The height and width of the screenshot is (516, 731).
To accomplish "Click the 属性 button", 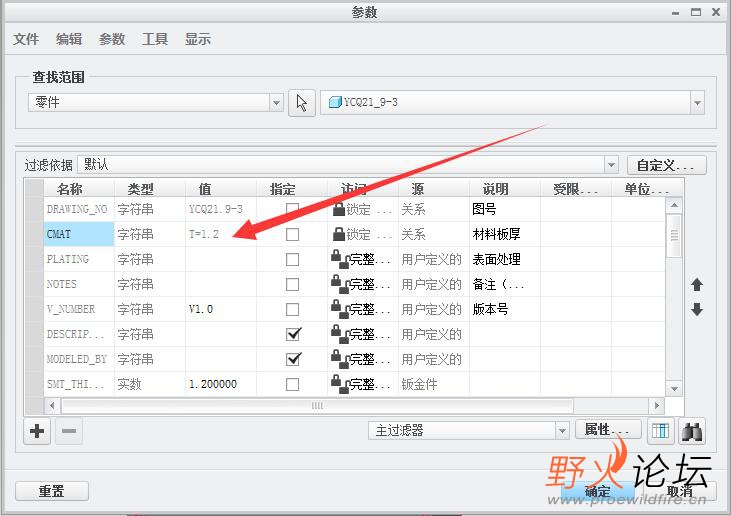I will [x=608, y=429].
